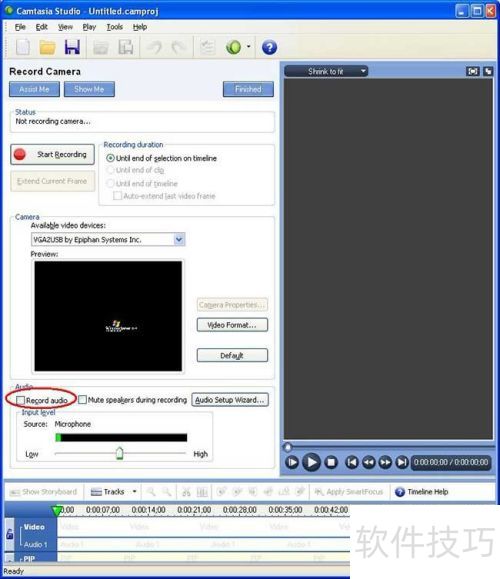Viewport: 500px width, 579px height.
Task: Select Until end of clip radio option
Action: 110,170
